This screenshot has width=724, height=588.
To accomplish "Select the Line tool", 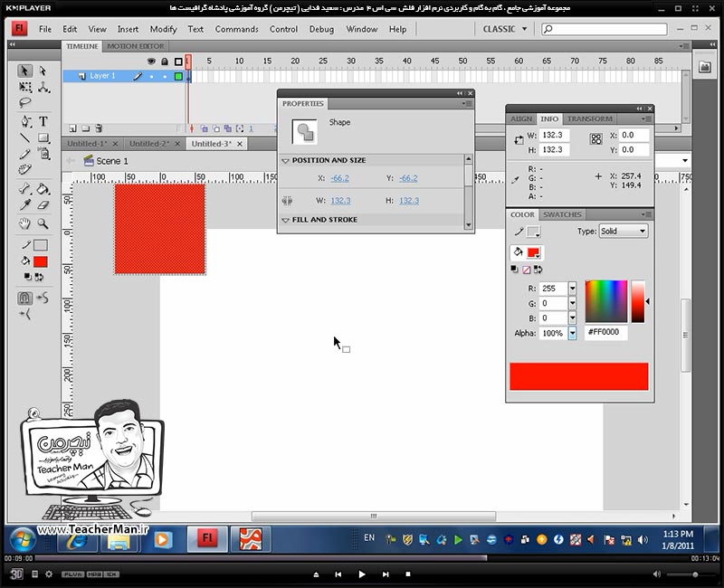I will point(25,138).
